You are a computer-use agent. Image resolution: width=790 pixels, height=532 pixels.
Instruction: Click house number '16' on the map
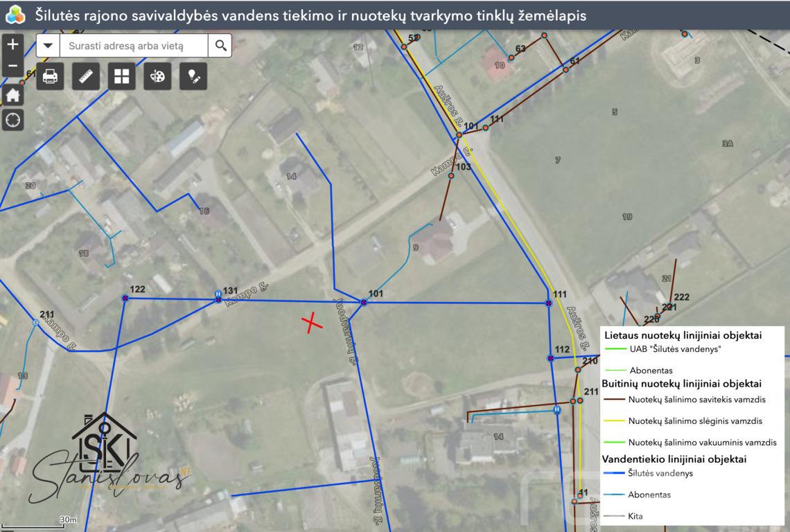click(204, 211)
